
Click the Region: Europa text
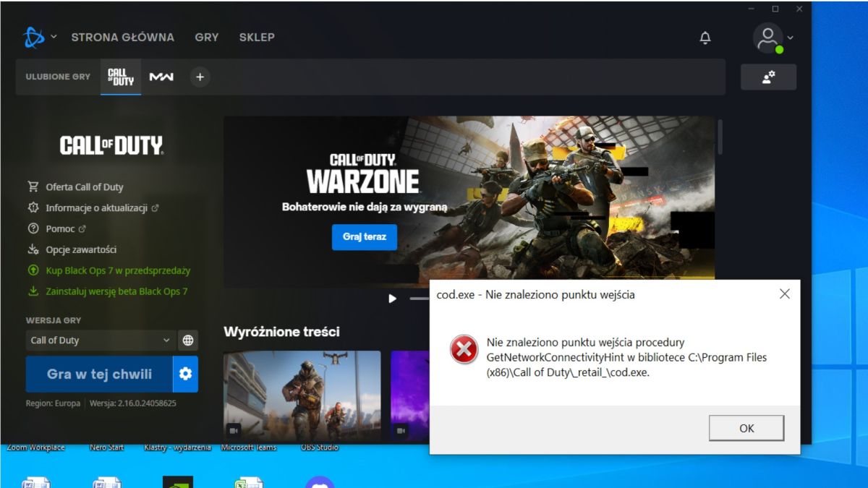coord(53,403)
